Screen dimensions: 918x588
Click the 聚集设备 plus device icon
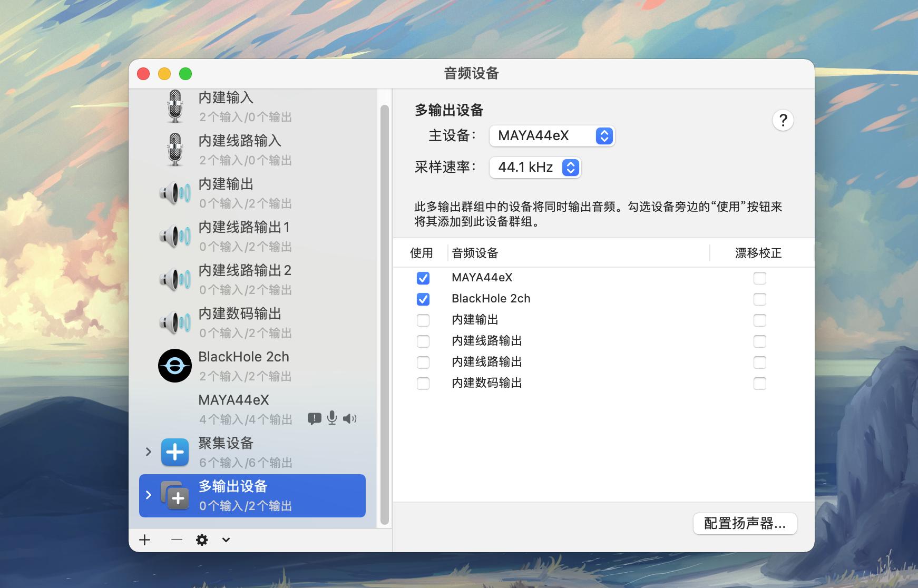pyautogui.click(x=175, y=452)
